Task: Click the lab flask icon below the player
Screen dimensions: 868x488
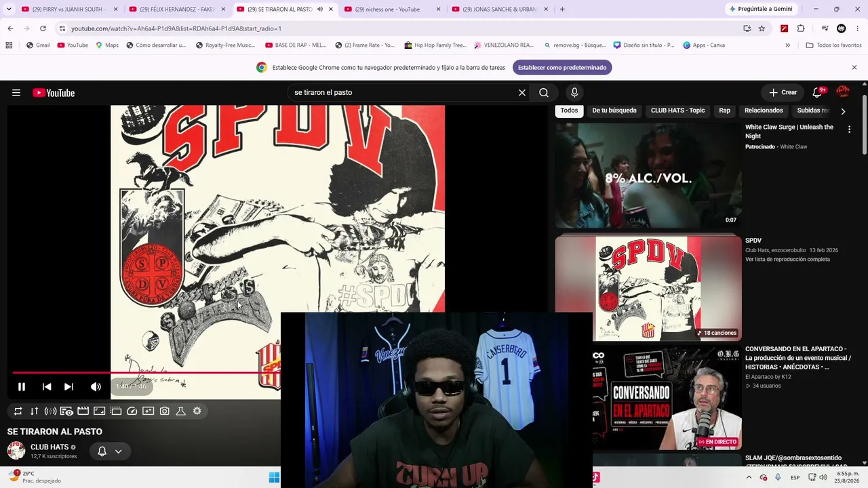Action: [180, 411]
